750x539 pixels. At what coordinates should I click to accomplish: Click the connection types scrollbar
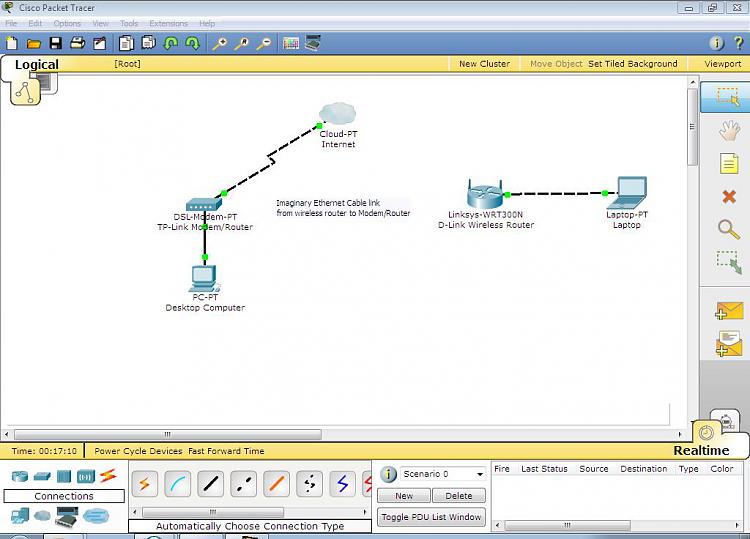(213, 512)
